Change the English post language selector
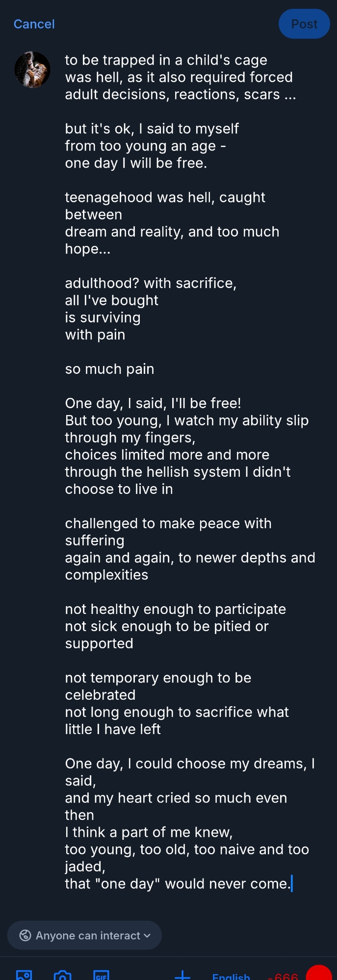Image resolution: width=337 pixels, height=980 pixels. click(x=231, y=976)
